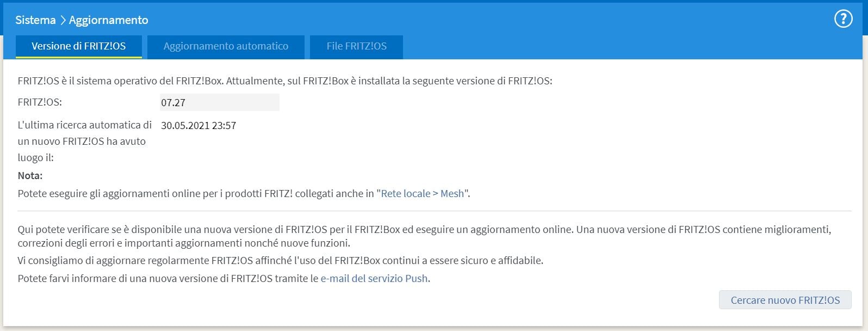The height and width of the screenshot is (331, 868).
Task: Click the breadcrumb chevron after Sistema
Action: coord(63,20)
